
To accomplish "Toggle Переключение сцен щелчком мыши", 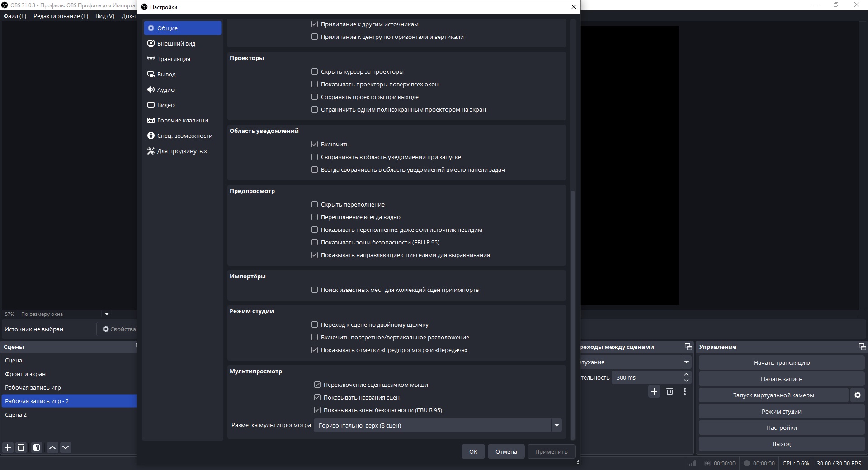I will [317, 385].
